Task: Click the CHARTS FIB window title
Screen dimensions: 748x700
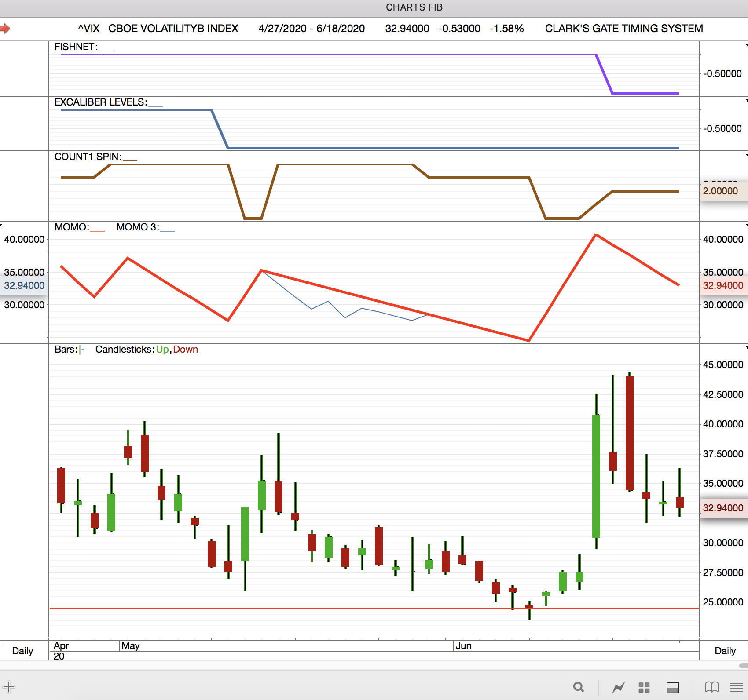Action: click(414, 7)
